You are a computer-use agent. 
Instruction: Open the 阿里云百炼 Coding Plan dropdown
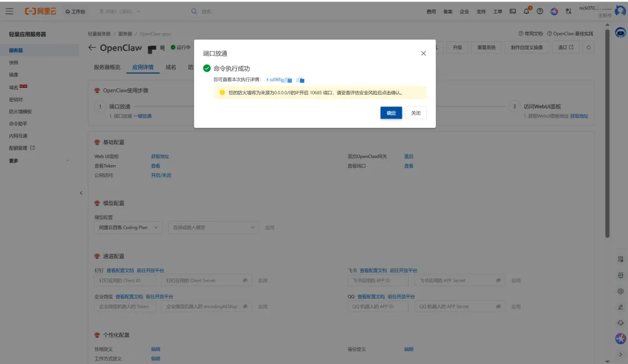[128, 227]
